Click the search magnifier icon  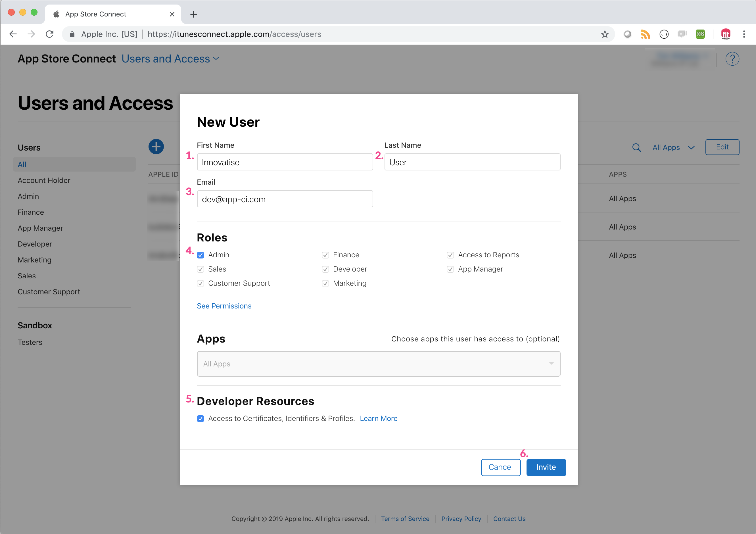636,147
